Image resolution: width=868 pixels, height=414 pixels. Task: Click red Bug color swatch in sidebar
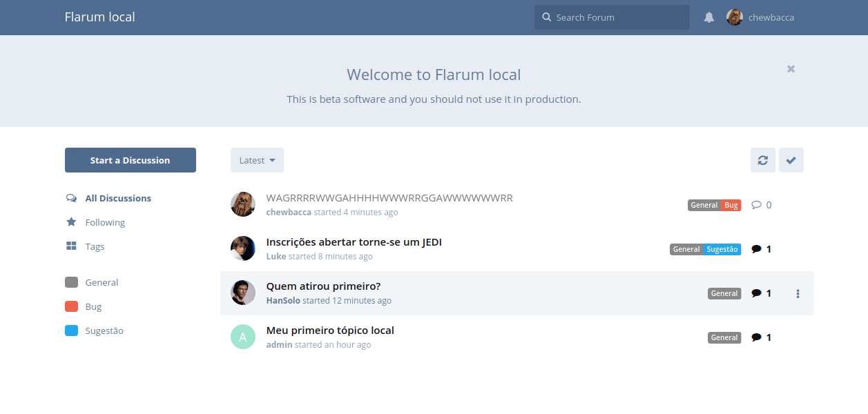tap(71, 306)
